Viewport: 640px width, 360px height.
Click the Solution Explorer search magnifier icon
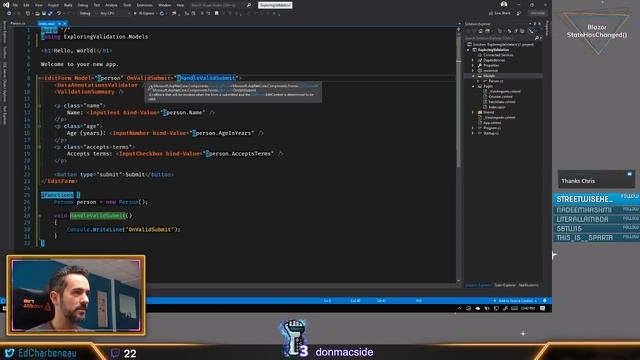pos(537,38)
